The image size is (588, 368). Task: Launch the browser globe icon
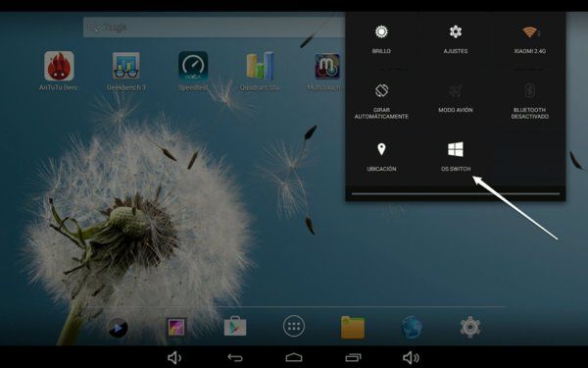click(x=412, y=327)
